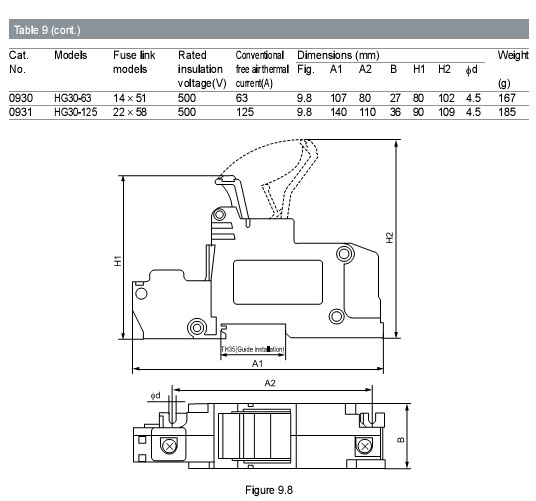Click the 'Weight' column header

tap(513, 55)
